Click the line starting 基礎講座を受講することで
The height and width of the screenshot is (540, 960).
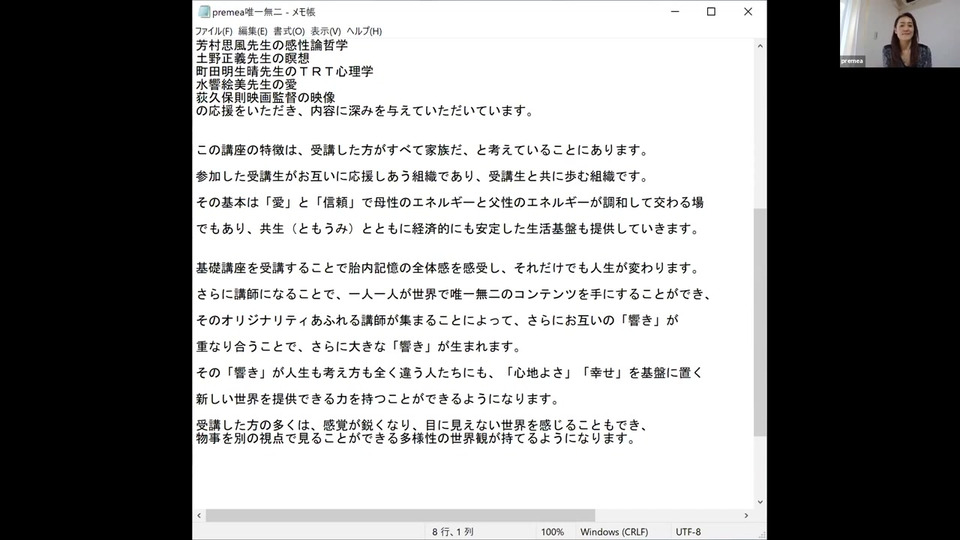coord(448,268)
